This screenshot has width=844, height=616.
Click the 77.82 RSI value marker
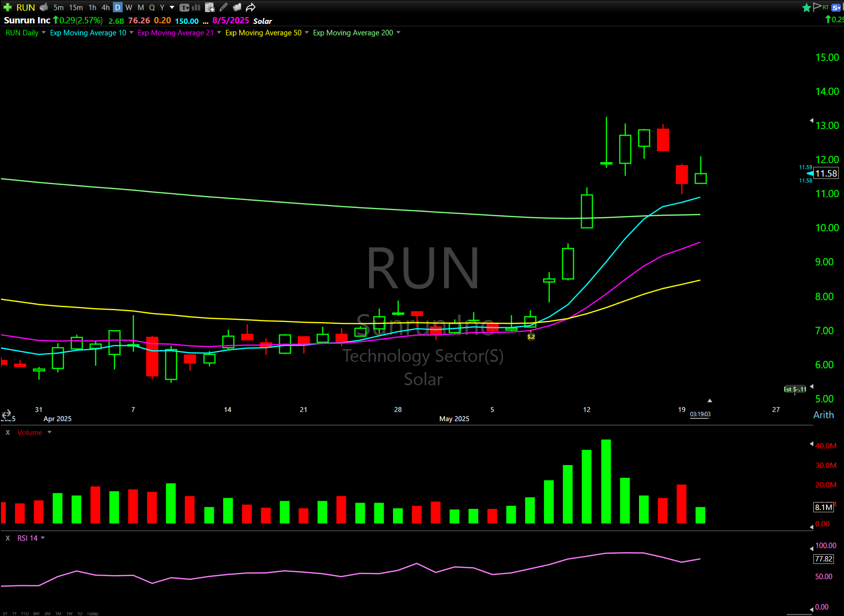pos(824,559)
